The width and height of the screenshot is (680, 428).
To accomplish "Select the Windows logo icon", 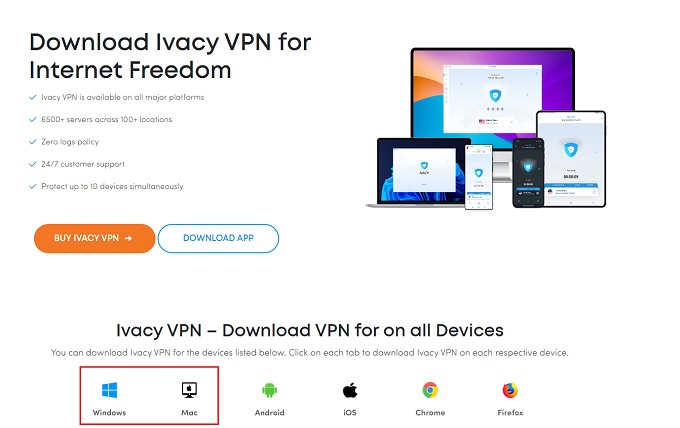I will pos(109,390).
